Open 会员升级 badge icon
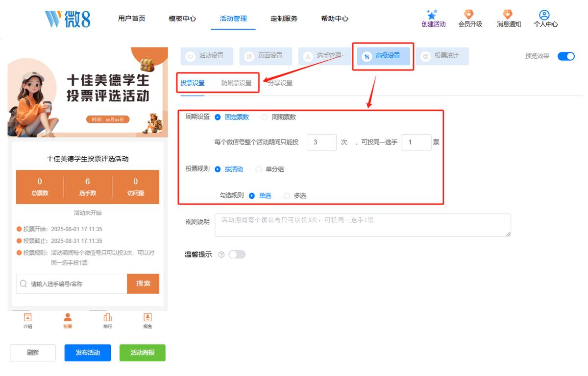The height and width of the screenshot is (376, 588). [x=469, y=14]
